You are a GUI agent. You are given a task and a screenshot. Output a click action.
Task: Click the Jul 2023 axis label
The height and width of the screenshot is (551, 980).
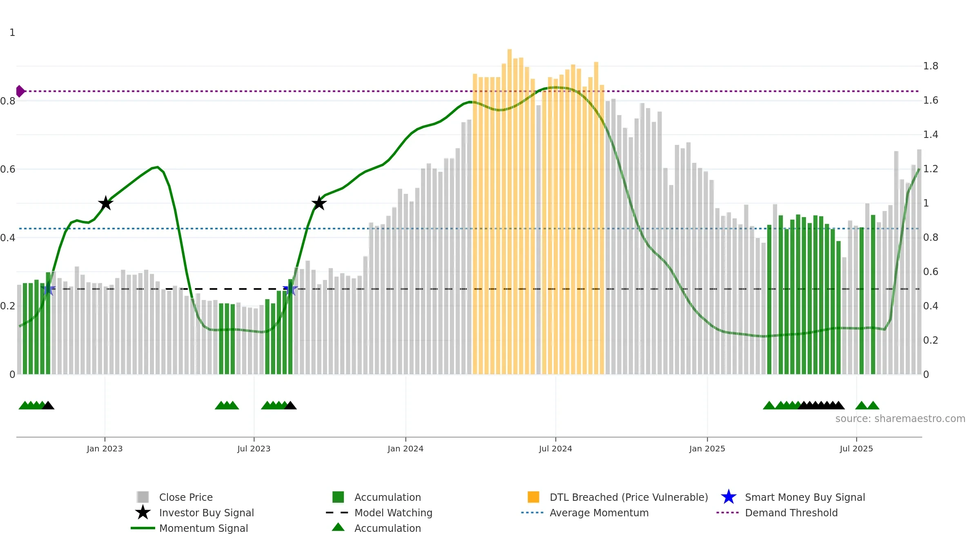[254, 449]
